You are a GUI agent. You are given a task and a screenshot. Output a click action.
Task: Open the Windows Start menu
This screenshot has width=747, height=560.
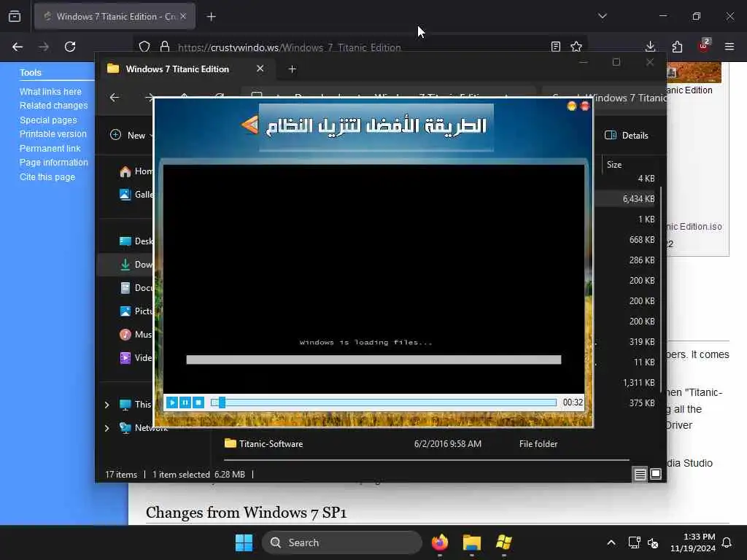point(244,542)
